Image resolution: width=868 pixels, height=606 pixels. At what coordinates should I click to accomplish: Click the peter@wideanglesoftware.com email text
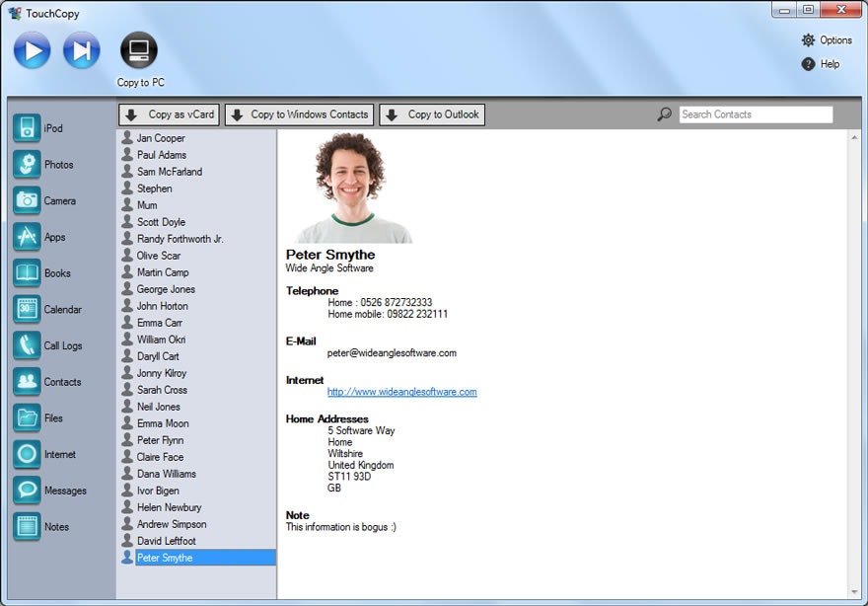(392, 353)
